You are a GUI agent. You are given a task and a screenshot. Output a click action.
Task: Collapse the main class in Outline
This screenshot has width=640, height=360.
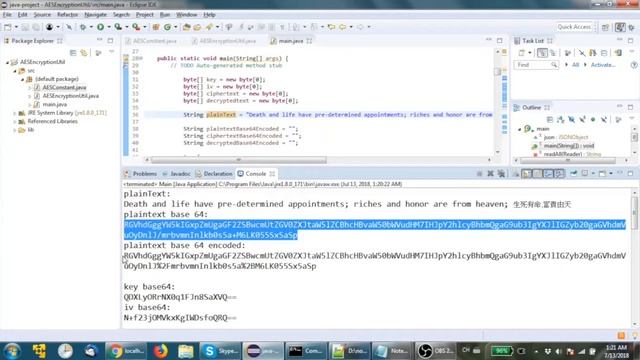(520, 129)
